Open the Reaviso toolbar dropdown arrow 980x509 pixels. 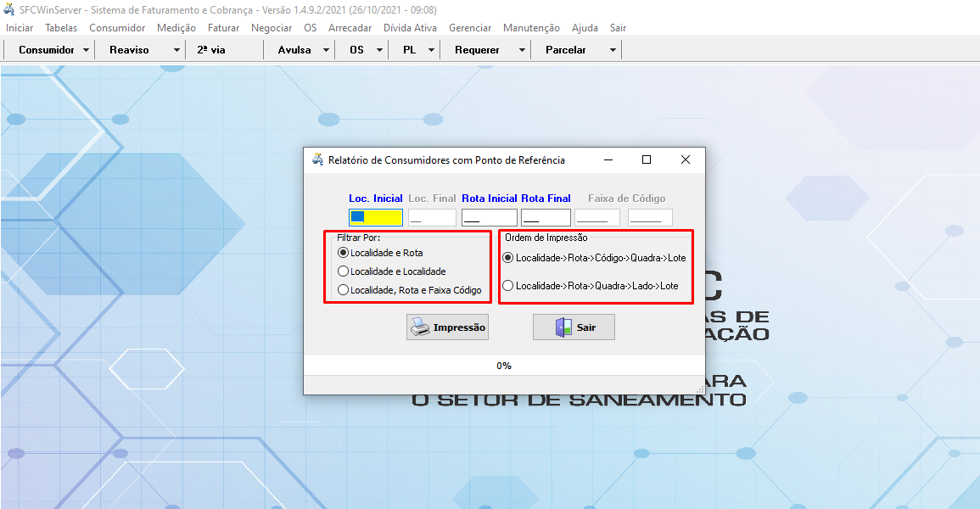[176, 50]
